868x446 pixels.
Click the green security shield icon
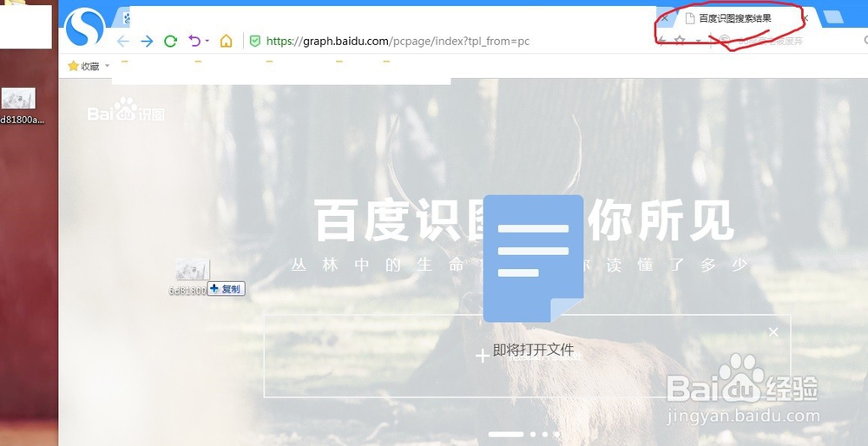(254, 41)
